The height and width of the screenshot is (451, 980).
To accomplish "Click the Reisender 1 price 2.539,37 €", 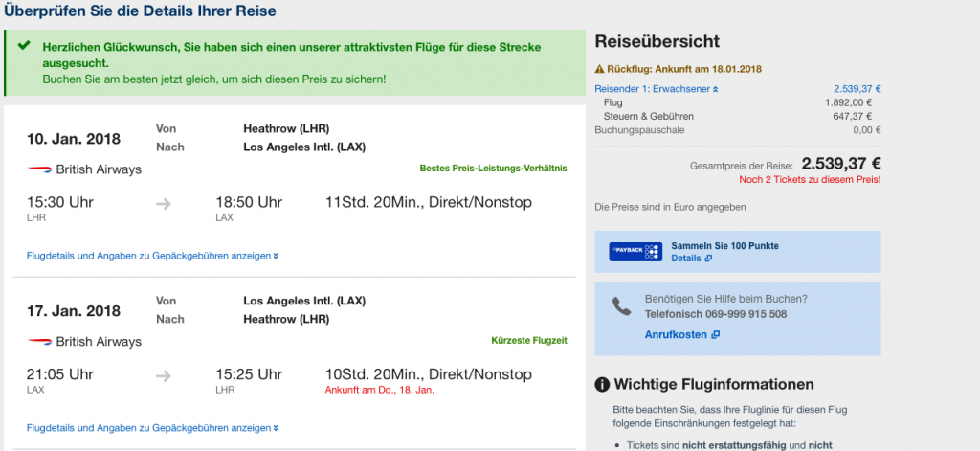I will [857, 89].
